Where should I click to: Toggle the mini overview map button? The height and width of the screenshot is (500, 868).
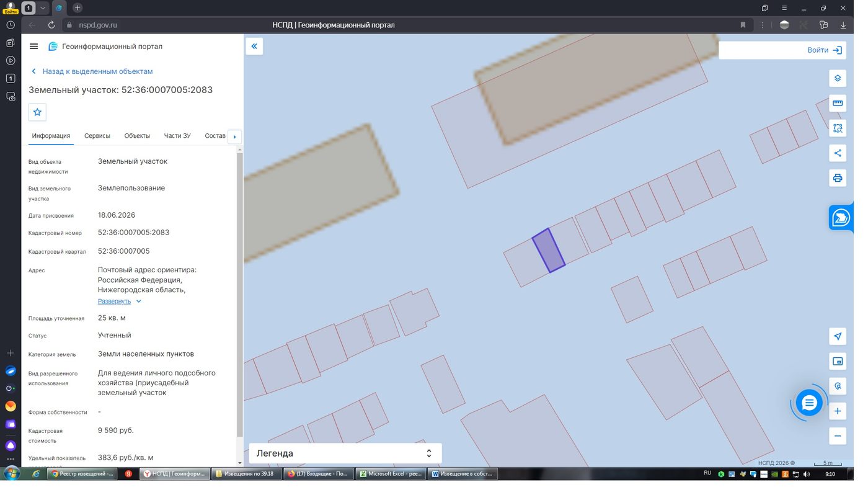838,361
